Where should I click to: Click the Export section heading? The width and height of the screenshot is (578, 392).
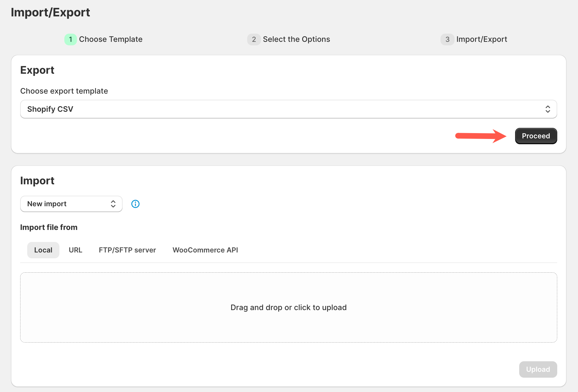(37, 70)
